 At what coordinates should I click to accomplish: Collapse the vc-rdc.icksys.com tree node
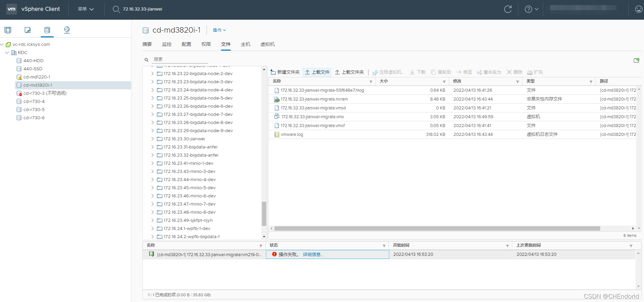coord(2,45)
